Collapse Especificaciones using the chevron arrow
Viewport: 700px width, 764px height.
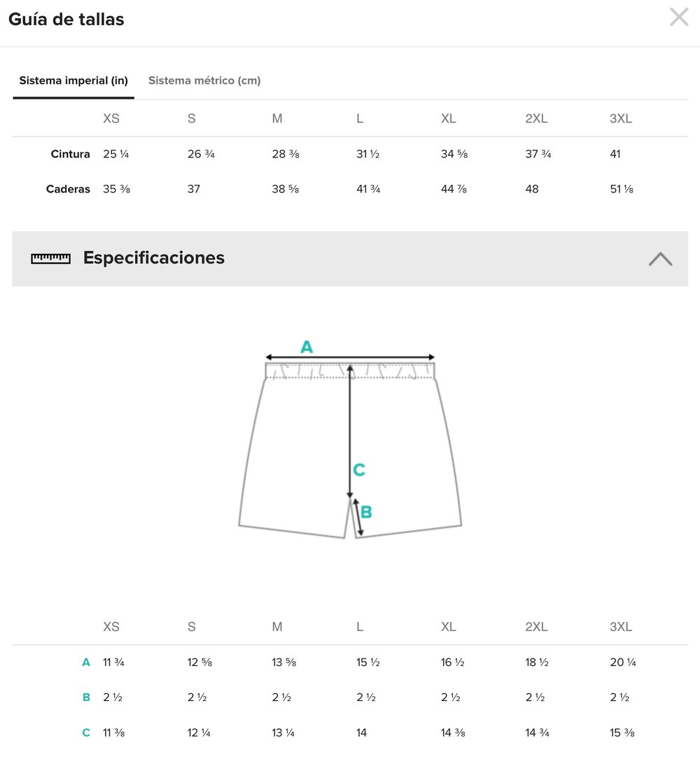(660, 259)
